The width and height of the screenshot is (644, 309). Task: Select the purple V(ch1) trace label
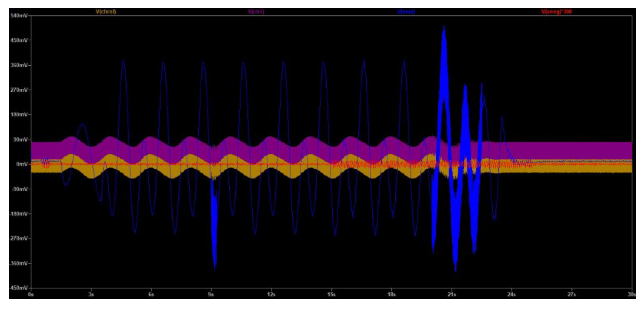coord(256,12)
